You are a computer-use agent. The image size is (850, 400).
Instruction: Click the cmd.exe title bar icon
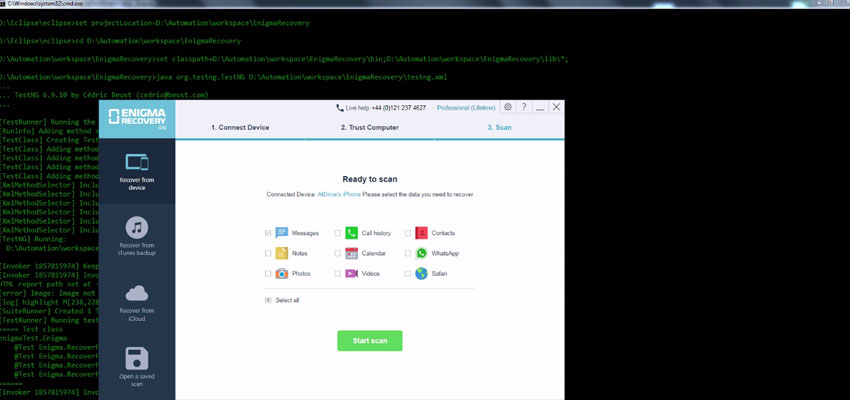coord(2,3)
